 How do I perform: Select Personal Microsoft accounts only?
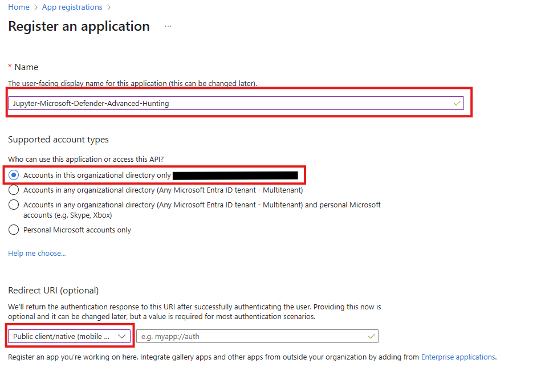coord(14,230)
